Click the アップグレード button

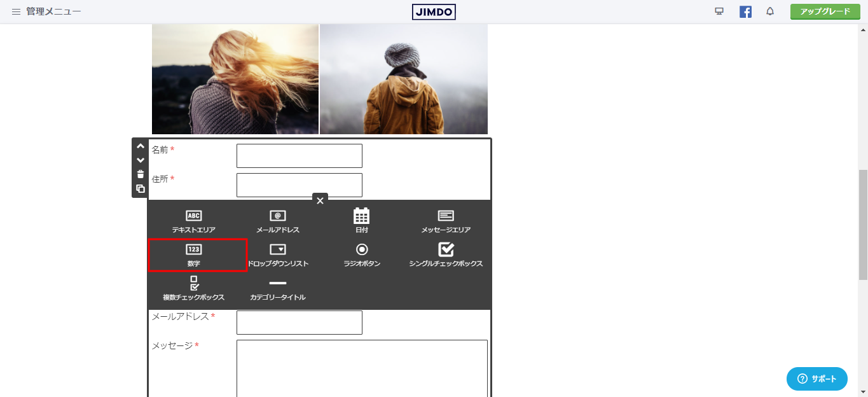point(825,11)
